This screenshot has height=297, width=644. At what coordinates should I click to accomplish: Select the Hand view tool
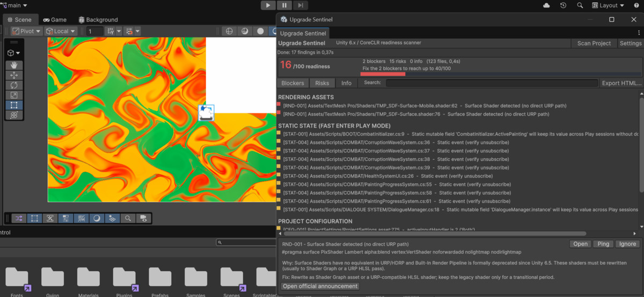pyautogui.click(x=14, y=65)
